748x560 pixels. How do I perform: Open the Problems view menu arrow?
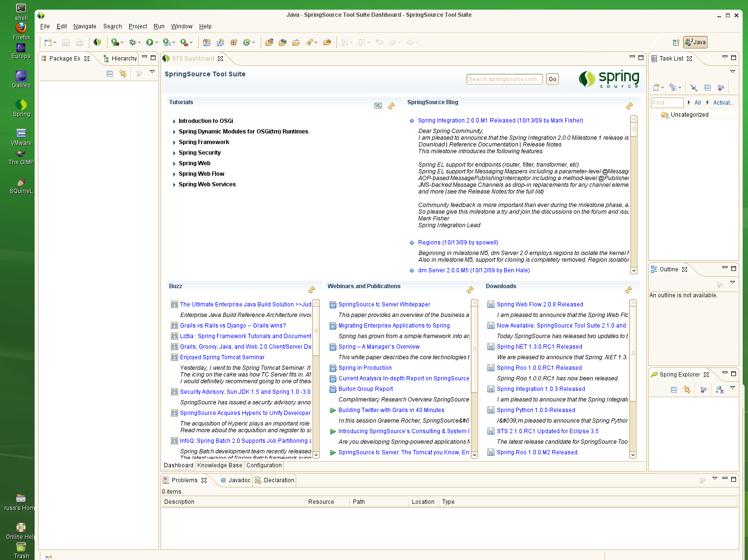click(x=715, y=478)
